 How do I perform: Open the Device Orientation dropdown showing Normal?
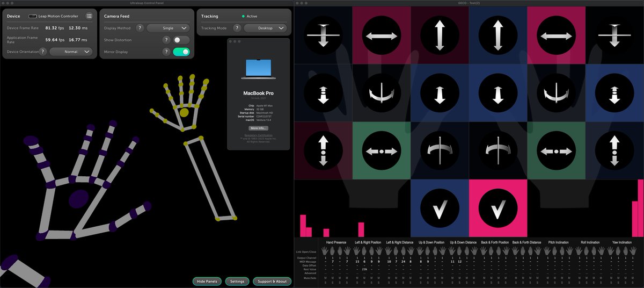coord(71,52)
